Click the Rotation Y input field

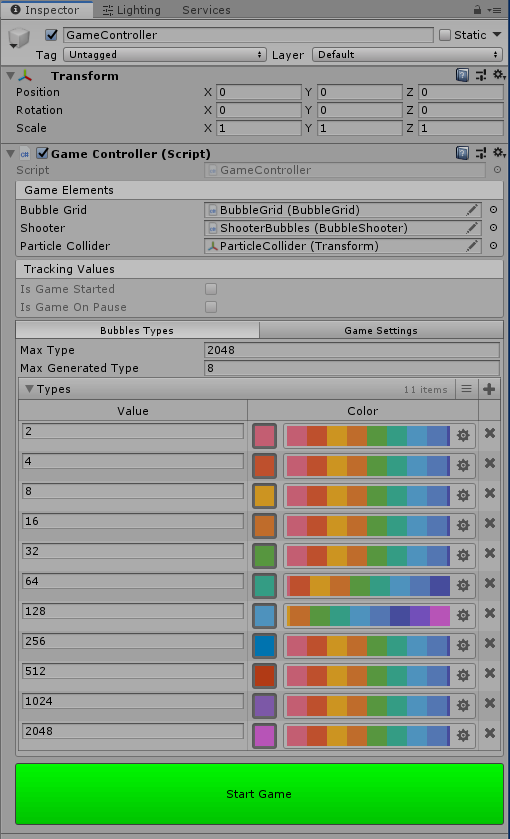[x=360, y=110]
